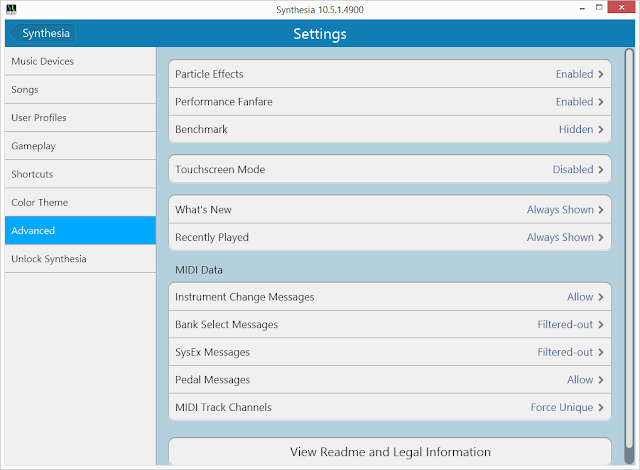Change MIDI Track Channels Force Unique value
This screenshot has height=470, width=640.
click(562, 408)
